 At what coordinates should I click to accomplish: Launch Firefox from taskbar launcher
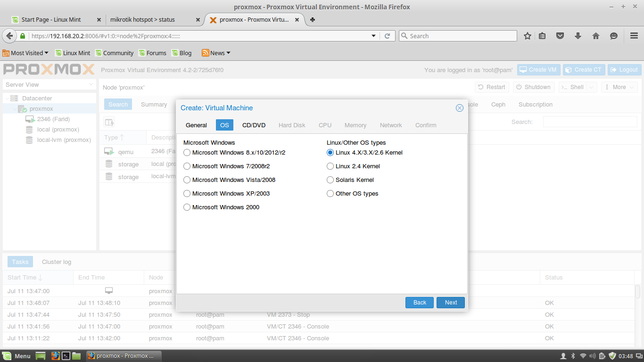[x=55, y=356]
